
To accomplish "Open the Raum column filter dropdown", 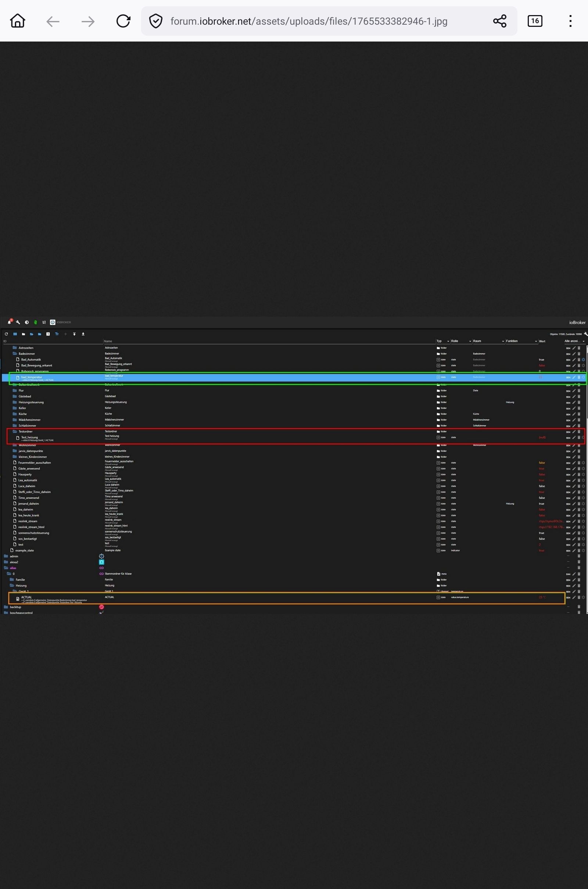I will 503,341.
